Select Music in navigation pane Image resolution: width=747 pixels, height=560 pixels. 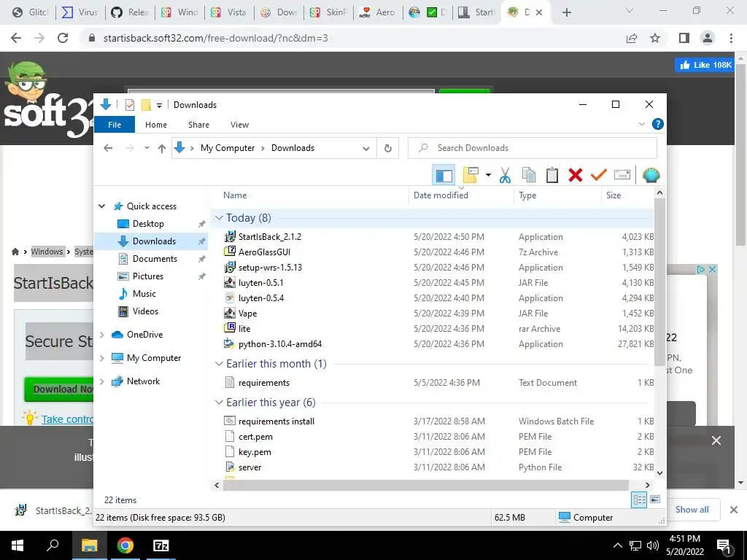(x=144, y=294)
